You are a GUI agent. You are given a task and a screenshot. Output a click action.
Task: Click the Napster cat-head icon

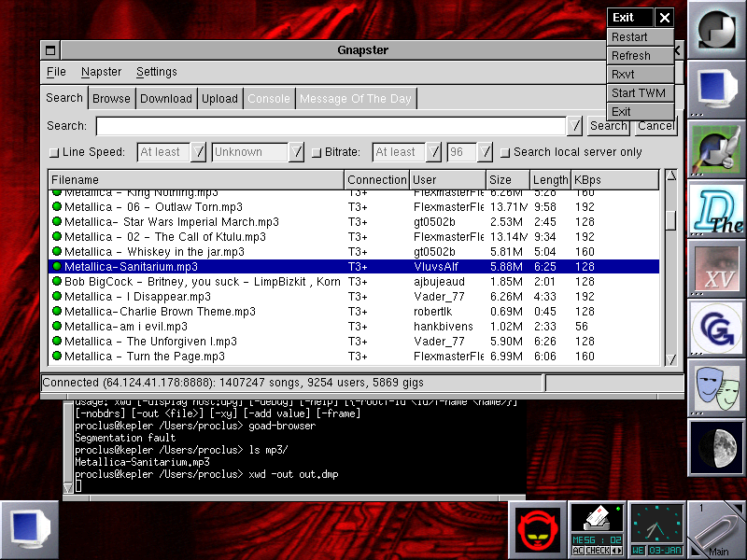(x=539, y=529)
